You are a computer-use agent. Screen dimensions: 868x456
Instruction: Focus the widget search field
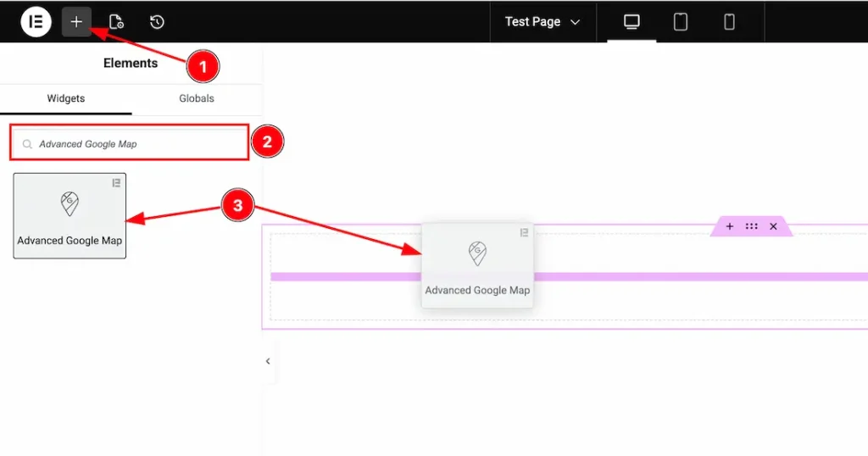[x=130, y=144]
